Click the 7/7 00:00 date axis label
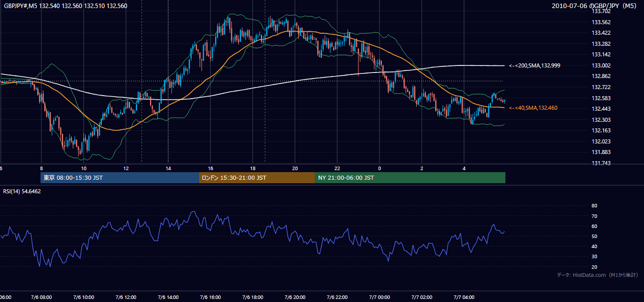 (x=380, y=297)
